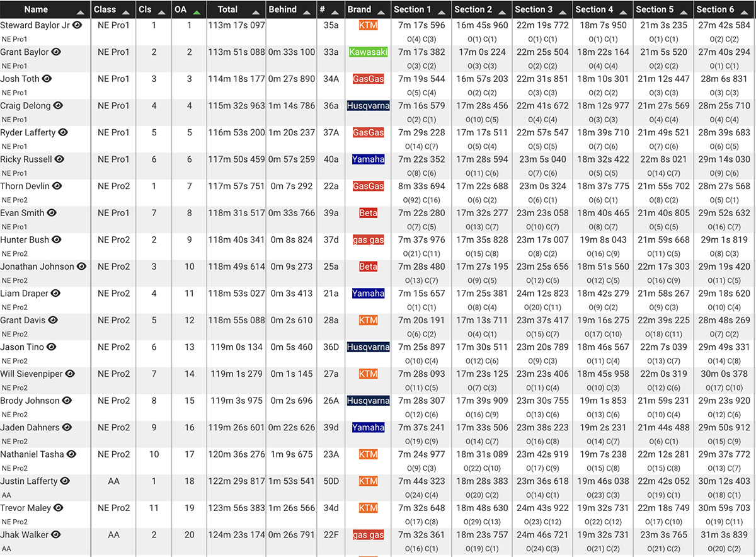Select bike number 36D
This screenshot has height=557, width=756.
331,347
